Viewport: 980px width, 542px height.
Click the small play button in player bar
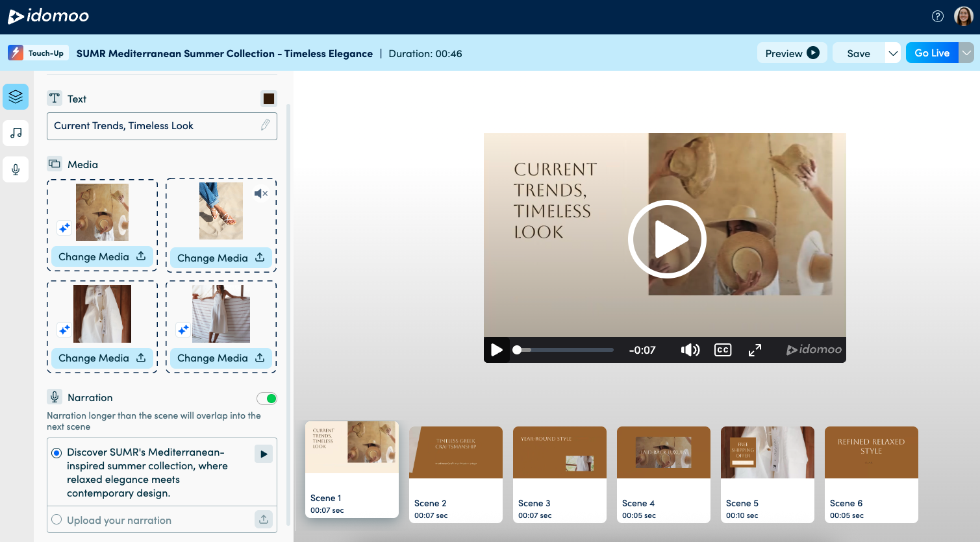[x=497, y=350]
